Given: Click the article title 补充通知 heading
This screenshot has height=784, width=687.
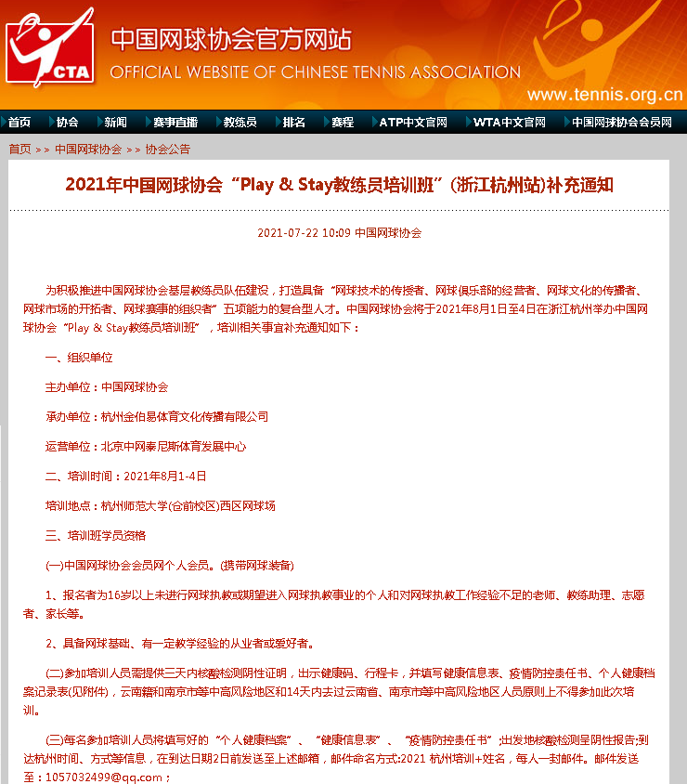Looking at the screenshot, I should point(339,185).
